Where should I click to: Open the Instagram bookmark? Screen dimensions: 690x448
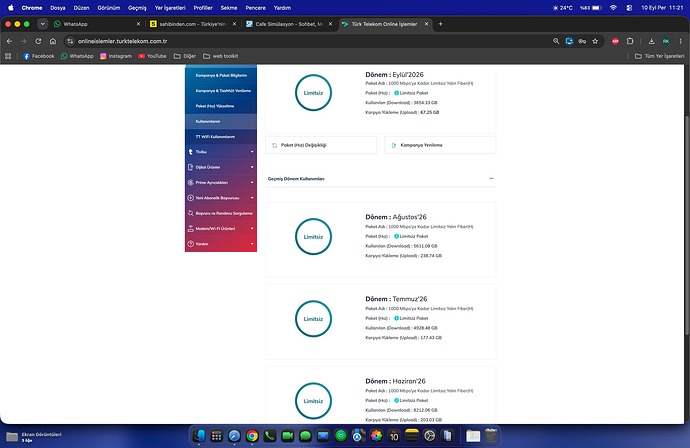coord(116,56)
